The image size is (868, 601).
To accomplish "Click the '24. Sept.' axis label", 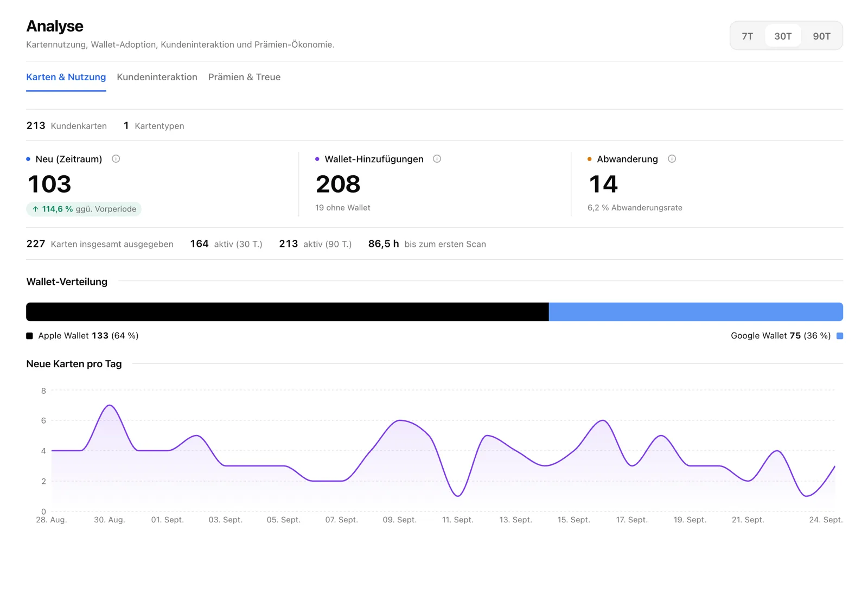I will click(x=826, y=520).
